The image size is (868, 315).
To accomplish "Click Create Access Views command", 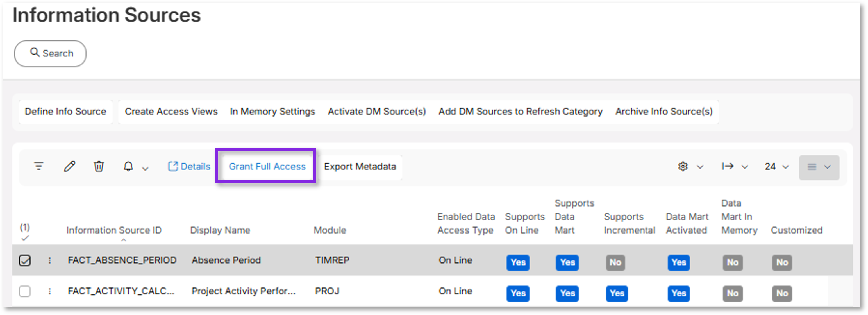I will coord(171,112).
